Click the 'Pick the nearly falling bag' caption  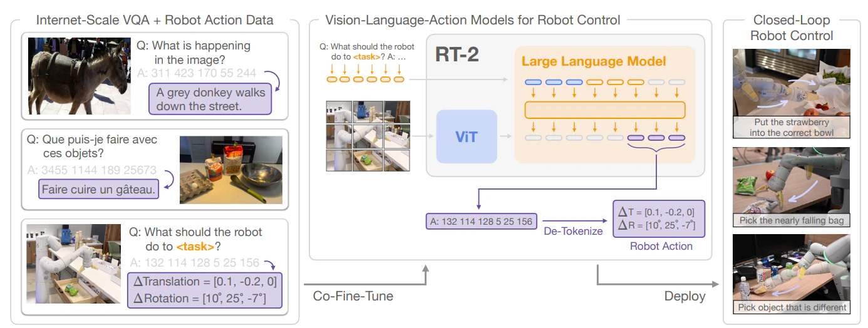(x=792, y=220)
